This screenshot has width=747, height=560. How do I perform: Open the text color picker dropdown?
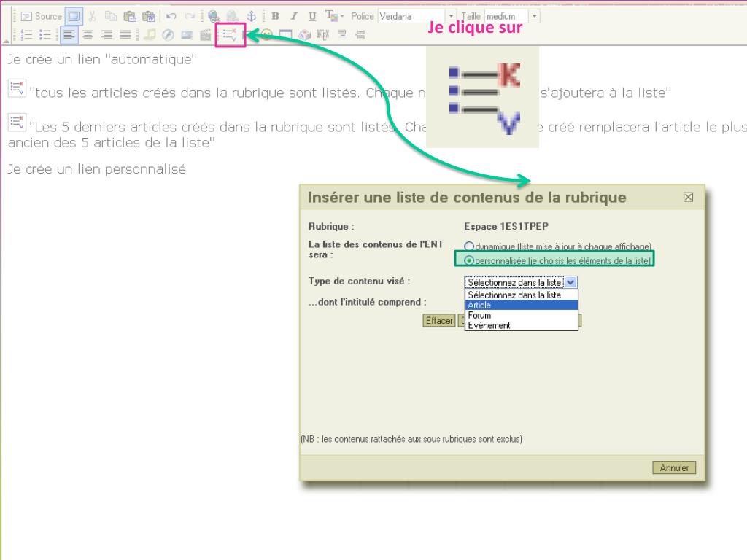[x=334, y=16]
